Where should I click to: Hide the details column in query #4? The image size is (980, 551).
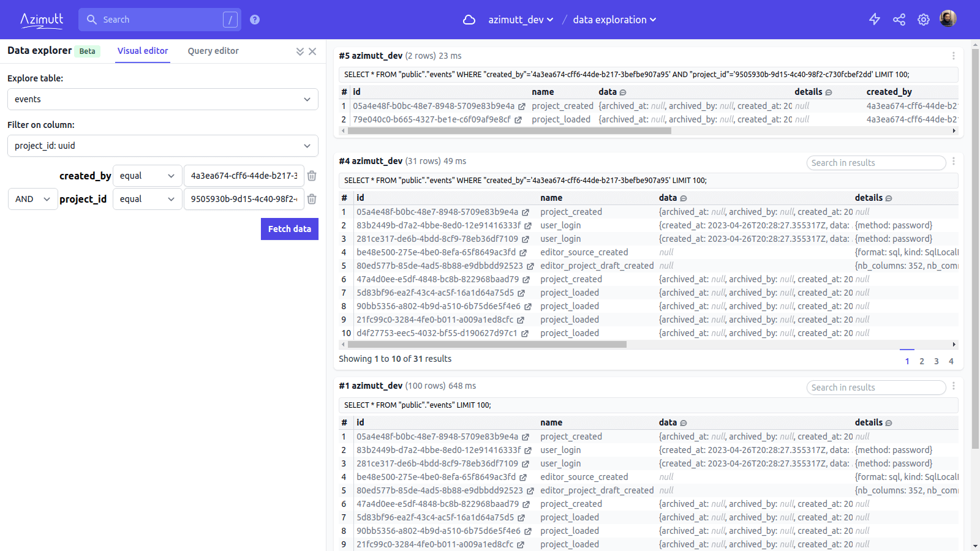888,198
